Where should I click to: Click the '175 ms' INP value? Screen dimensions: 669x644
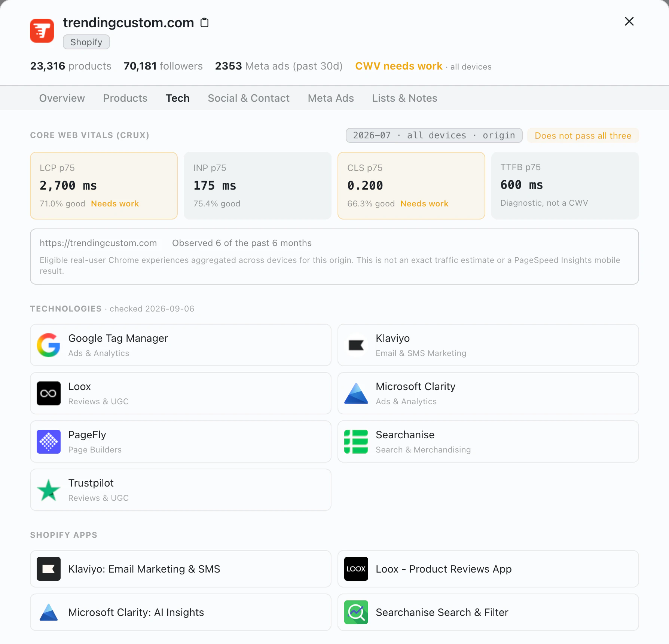(x=215, y=185)
